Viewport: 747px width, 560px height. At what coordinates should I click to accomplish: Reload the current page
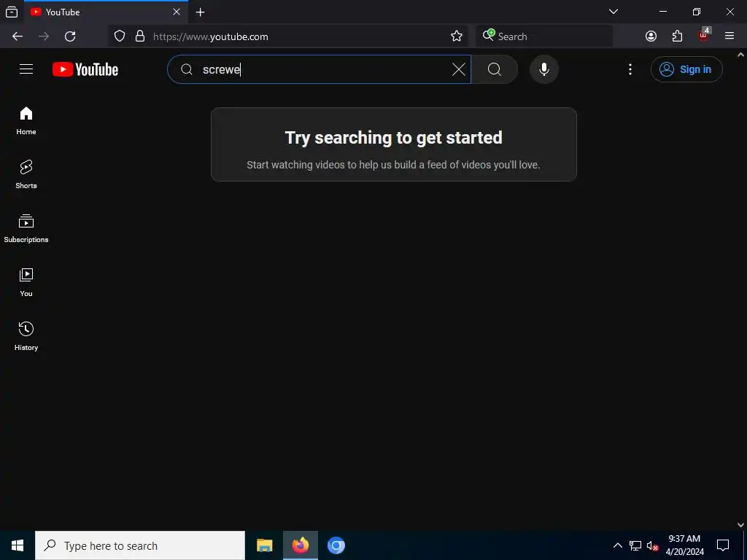pos(70,36)
